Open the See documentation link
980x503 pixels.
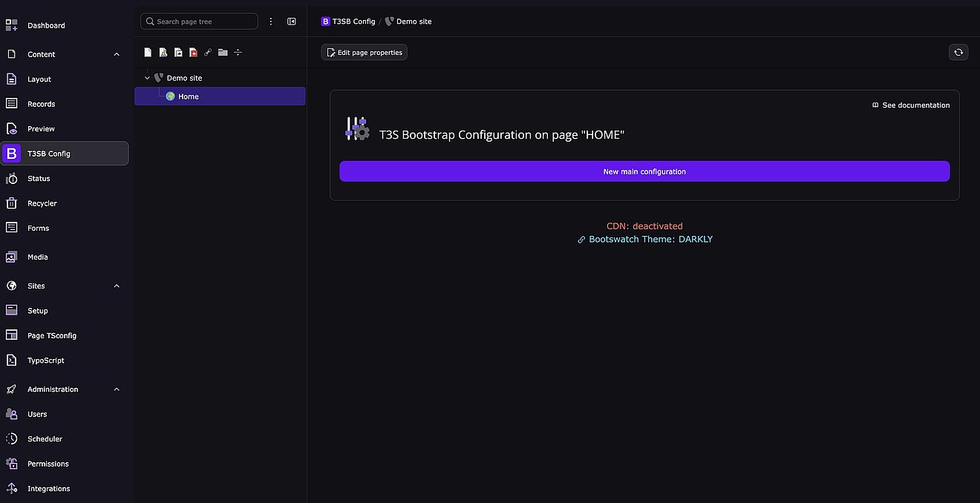[x=911, y=105]
